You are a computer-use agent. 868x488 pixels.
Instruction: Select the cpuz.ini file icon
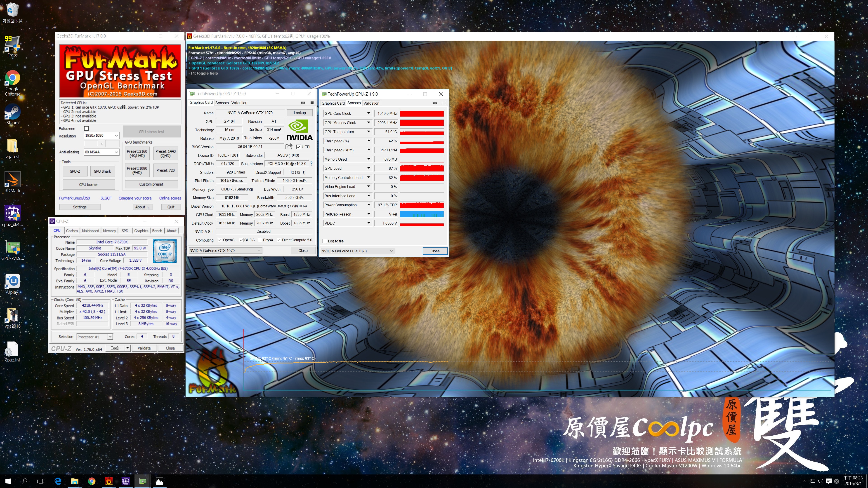[x=12, y=352]
